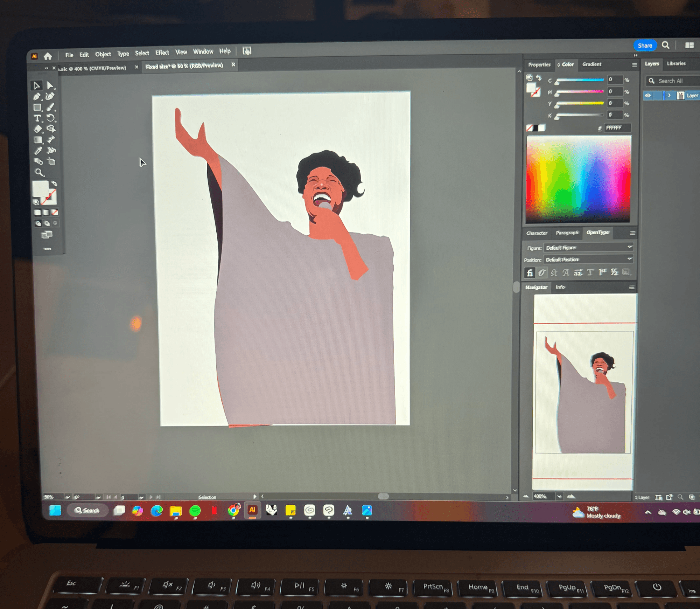Click the Share button
Screen dimensions: 700x609
645,46
